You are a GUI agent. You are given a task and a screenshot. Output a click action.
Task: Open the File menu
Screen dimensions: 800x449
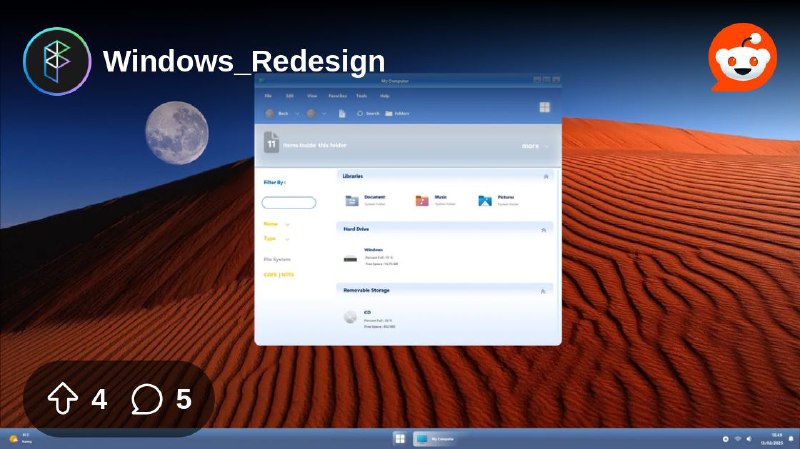pyautogui.click(x=268, y=96)
